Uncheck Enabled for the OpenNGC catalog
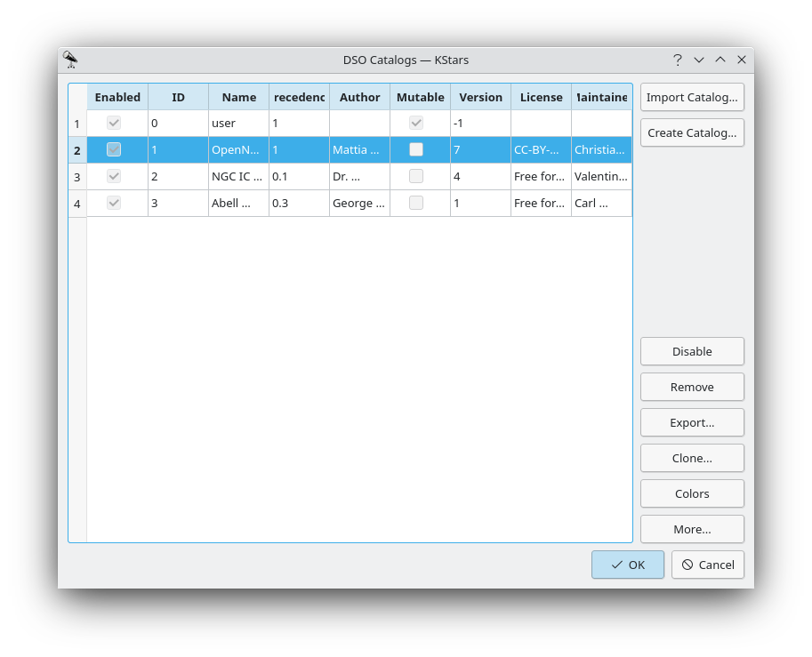The height and width of the screenshot is (657, 812). (113, 149)
